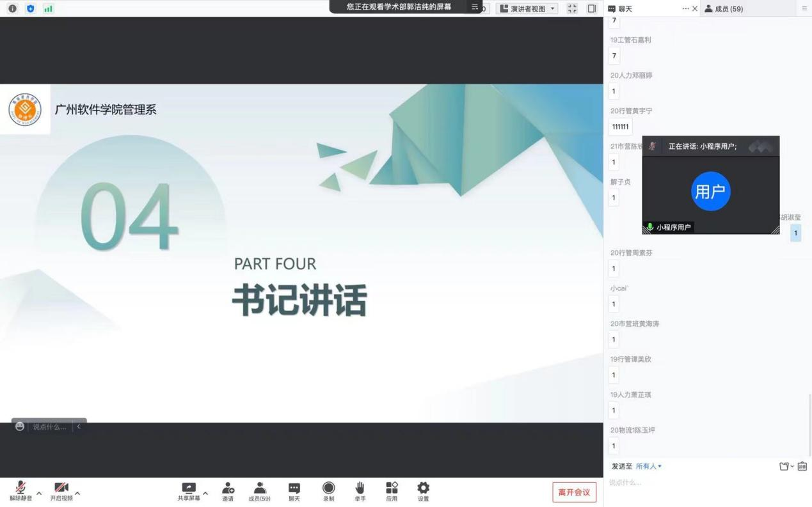This screenshot has width=812, height=507.
Task: Turn on camera with 开启视频
Action: 61,490
